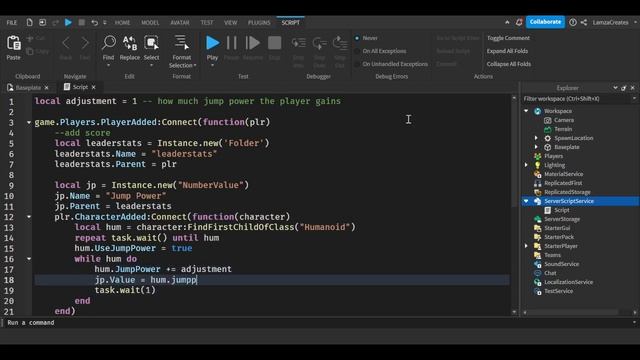Click the Step Into debugger icon
This screenshot has width=640, height=360.
tap(298, 42)
